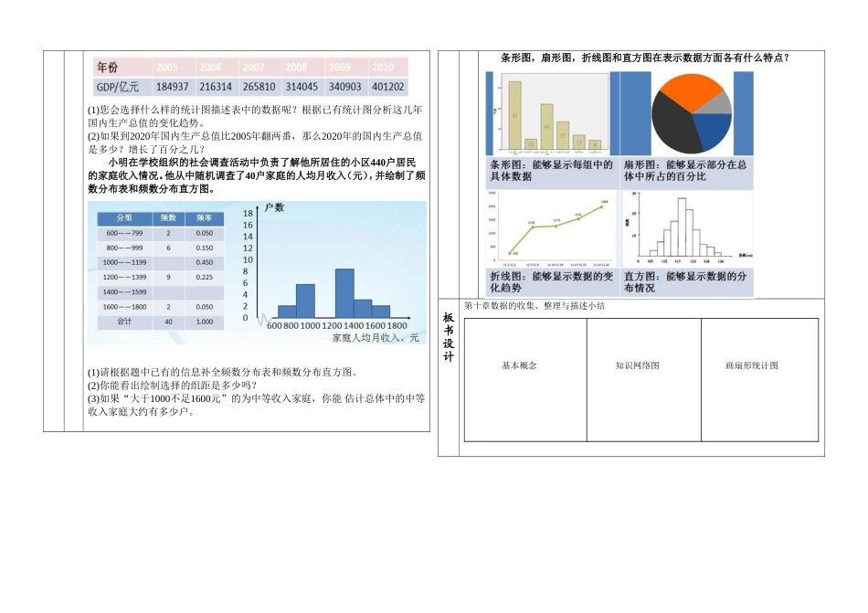
Task: Click the gray pie chart slice
Action: [718, 105]
